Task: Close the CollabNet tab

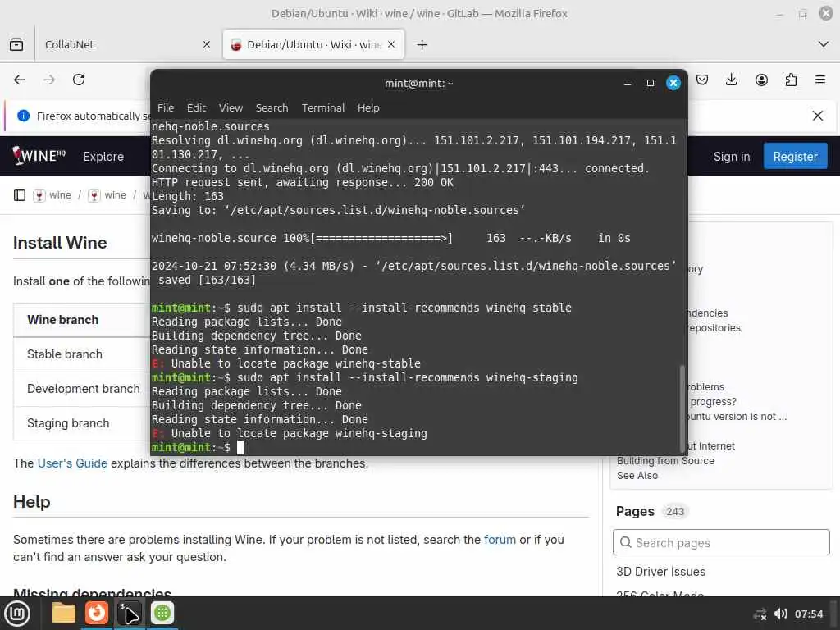Action: 206,45
